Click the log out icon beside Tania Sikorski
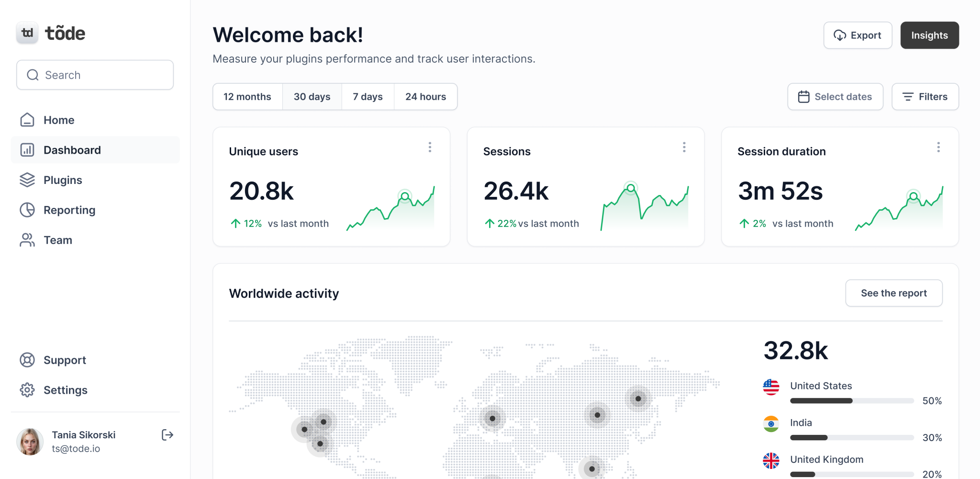This screenshot has height=479, width=980. [x=167, y=435]
